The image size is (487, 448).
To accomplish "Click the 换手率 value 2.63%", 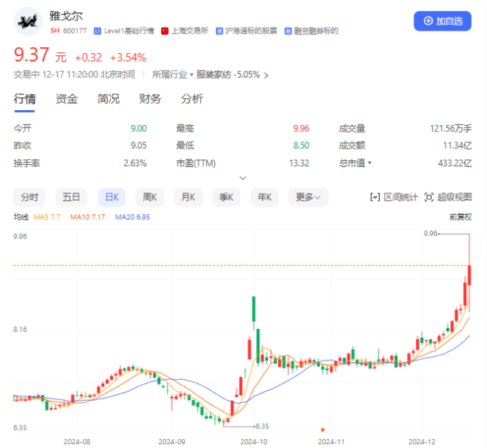I will (135, 163).
